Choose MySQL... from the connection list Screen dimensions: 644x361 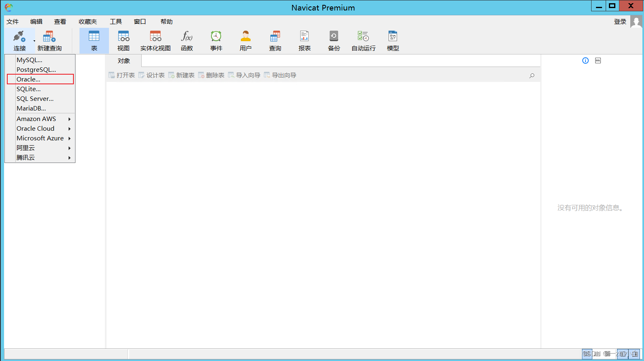(x=40, y=60)
